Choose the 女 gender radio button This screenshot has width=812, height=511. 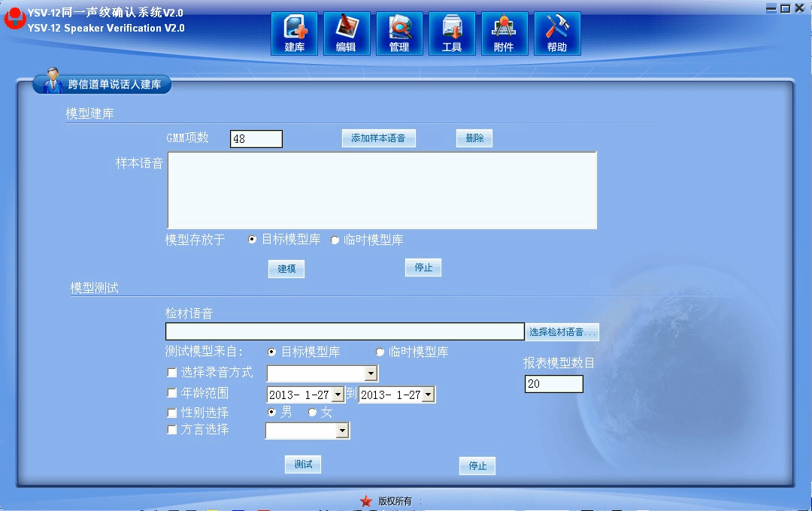point(313,413)
